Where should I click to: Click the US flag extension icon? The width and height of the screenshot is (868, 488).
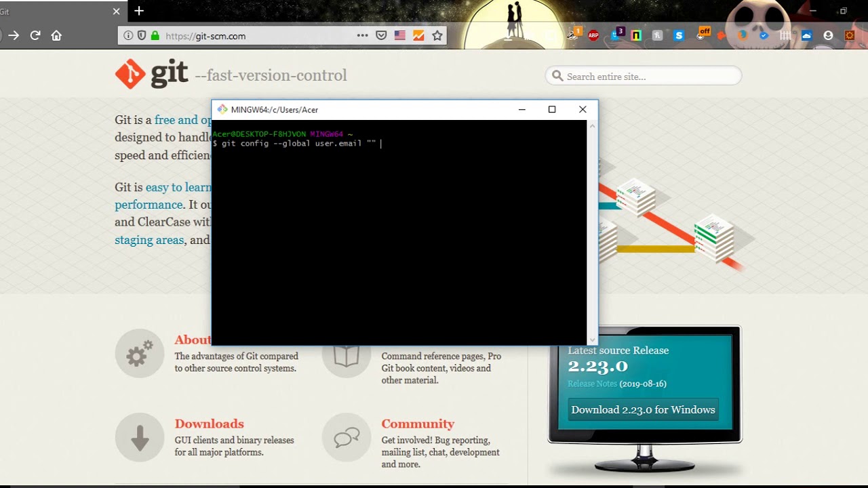pyautogui.click(x=400, y=36)
